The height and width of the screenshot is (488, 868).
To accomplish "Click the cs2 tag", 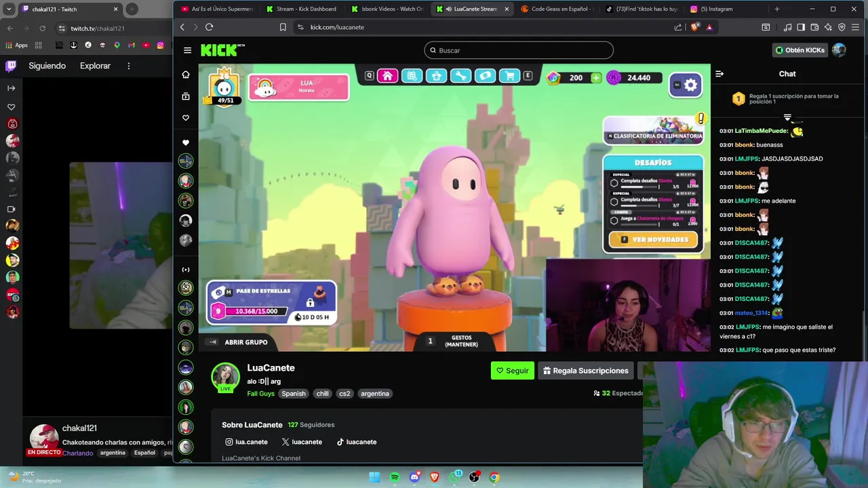I will [x=344, y=394].
